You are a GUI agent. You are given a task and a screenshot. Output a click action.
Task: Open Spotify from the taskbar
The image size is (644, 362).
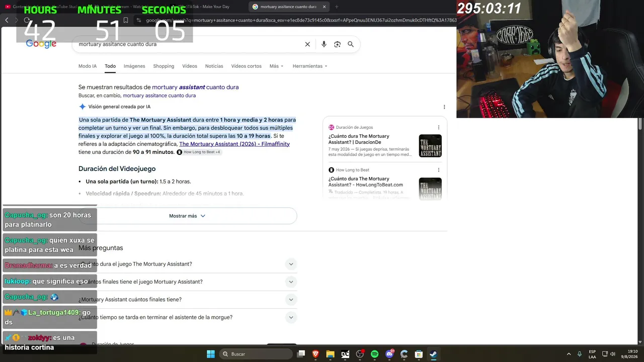pos(374,354)
